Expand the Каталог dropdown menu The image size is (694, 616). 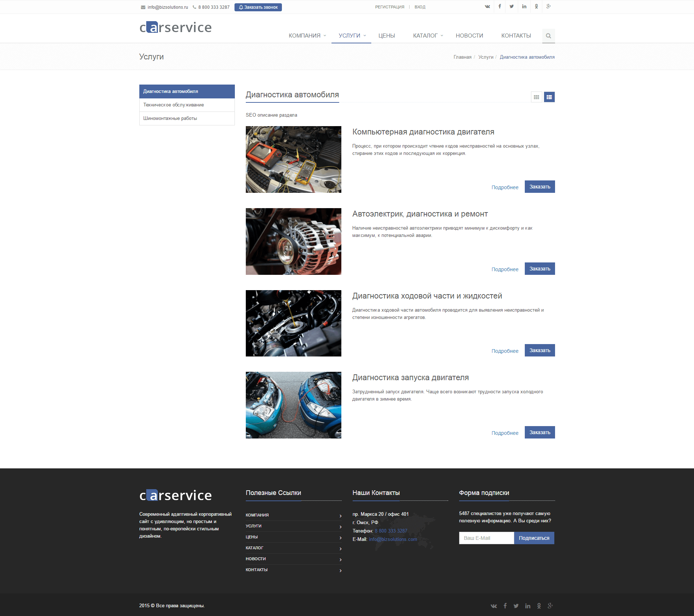tap(428, 36)
